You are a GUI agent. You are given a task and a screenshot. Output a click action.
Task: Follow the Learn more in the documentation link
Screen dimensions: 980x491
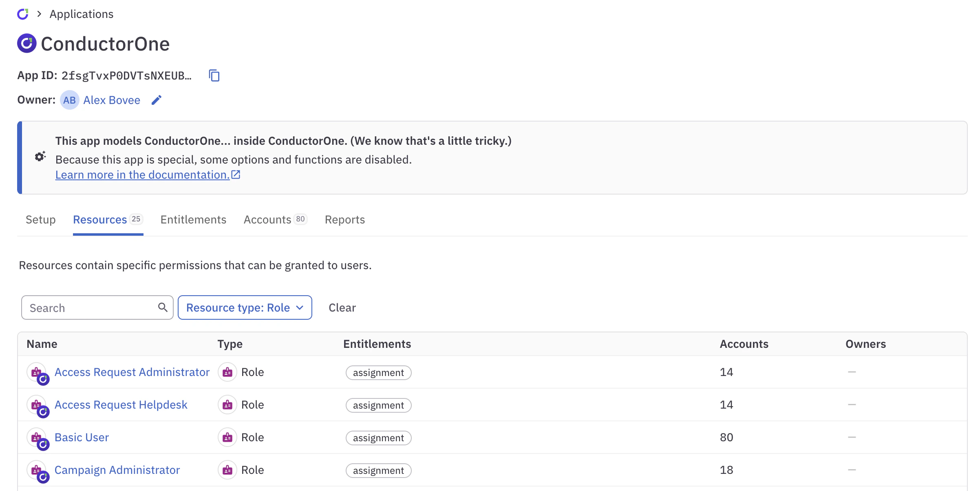[142, 175]
